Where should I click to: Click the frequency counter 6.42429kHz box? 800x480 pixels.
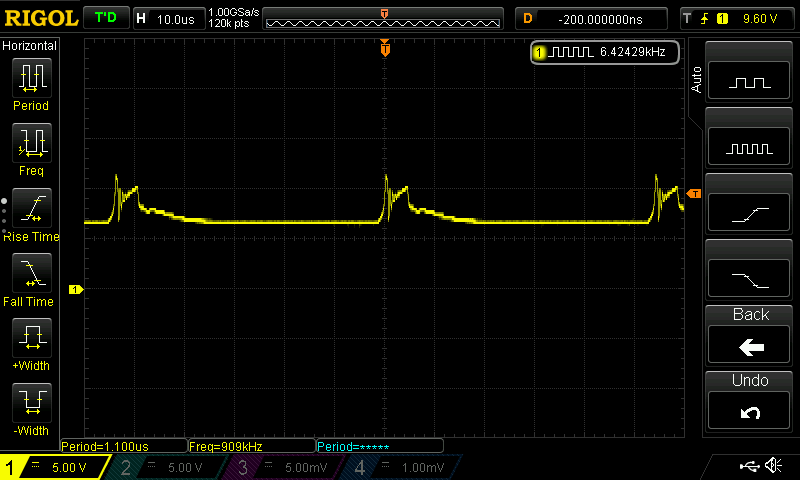pos(605,52)
